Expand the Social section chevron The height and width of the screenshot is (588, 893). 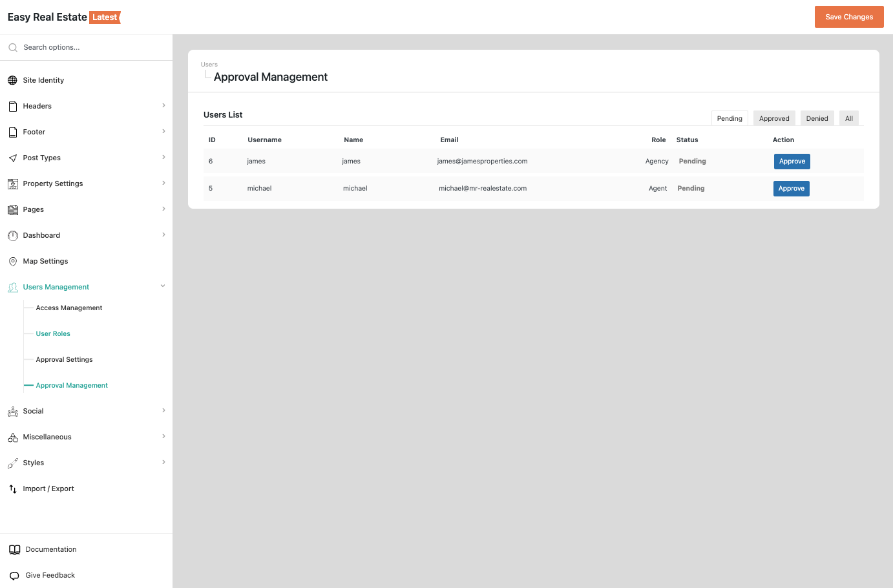point(163,410)
